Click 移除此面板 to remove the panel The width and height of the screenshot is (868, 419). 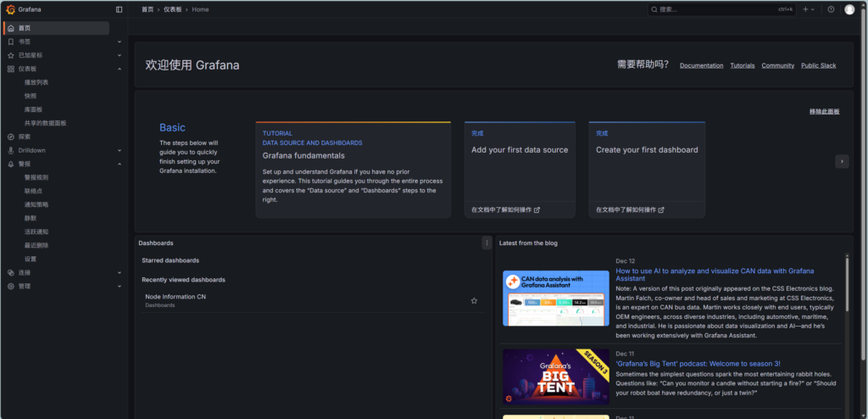[x=824, y=111]
